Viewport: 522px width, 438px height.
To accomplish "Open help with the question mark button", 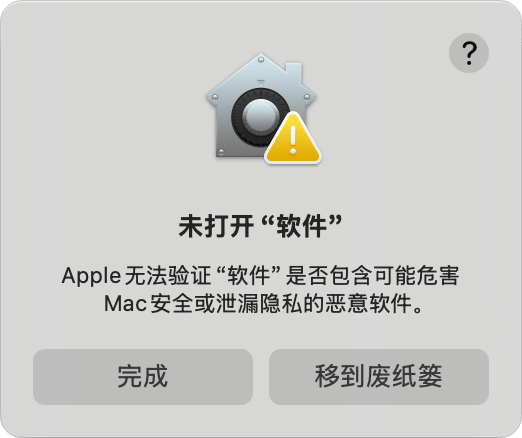I will 469,53.
